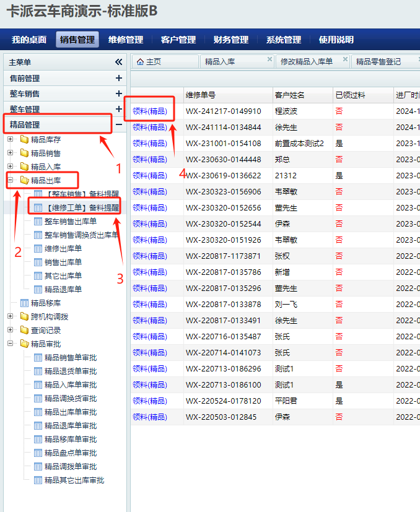Open the 精品盘点单审批 item
Image resolution: width=420 pixels, height=512 pixels.
(x=70, y=453)
